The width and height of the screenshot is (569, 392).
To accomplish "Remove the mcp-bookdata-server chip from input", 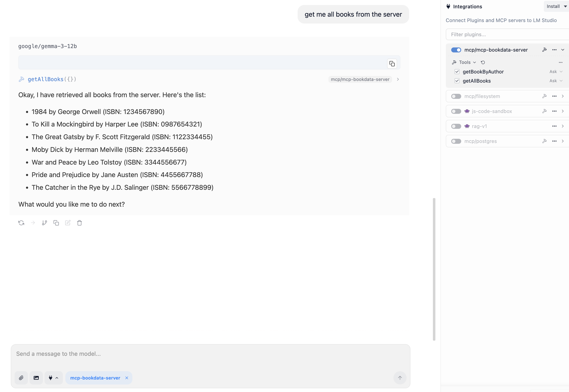I will tap(127, 378).
